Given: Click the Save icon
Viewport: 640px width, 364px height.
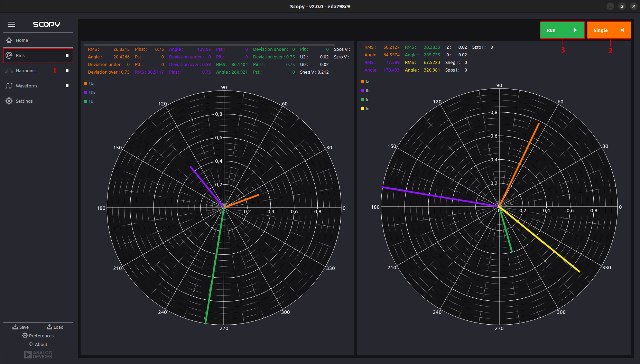Looking at the screenshot, I should click(15, 327).
